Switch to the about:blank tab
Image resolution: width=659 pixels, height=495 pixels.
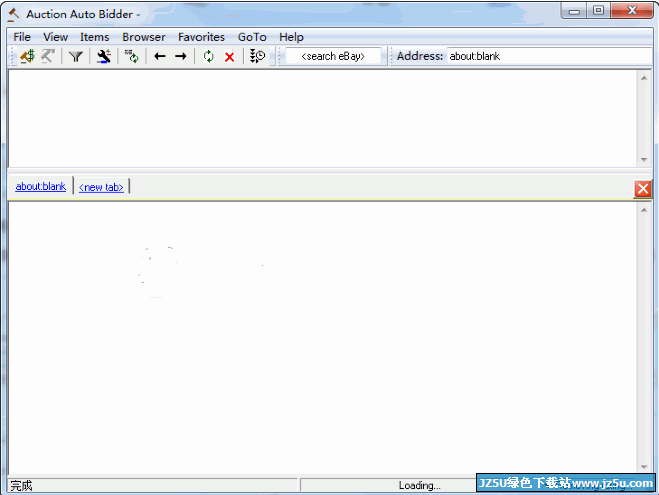[x=41, y=187]
